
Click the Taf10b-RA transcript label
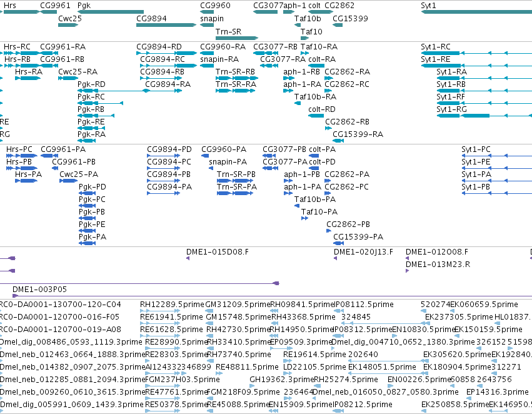(x=315, y=97)
